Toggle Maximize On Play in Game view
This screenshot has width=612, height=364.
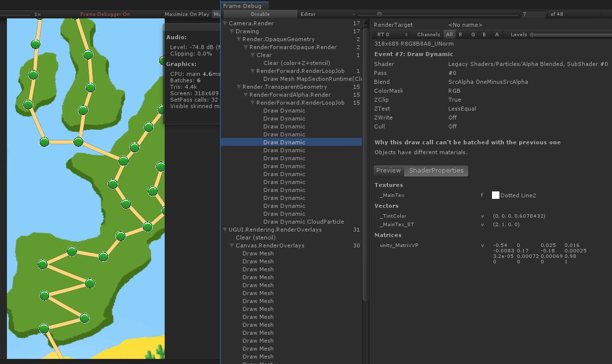point(187,14)
